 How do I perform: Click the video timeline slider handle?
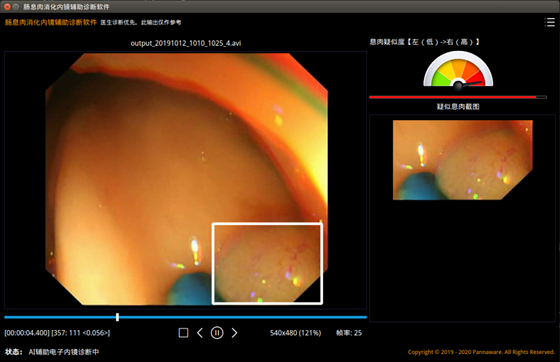tap(118, 317)
